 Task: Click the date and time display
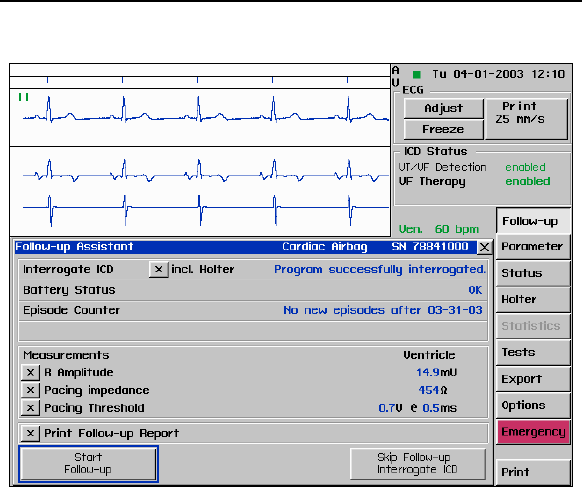point(498,74)
